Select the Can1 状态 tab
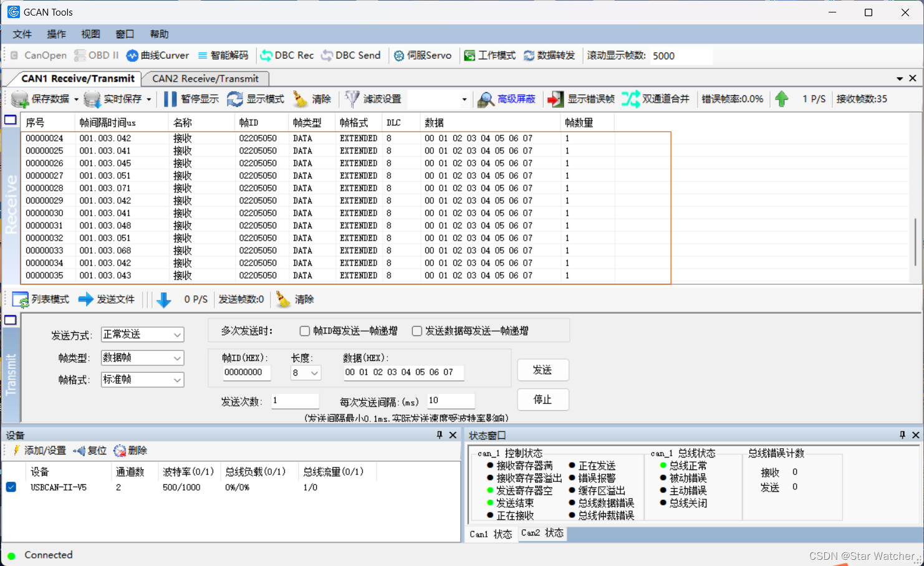 click(x=491, y=534)
